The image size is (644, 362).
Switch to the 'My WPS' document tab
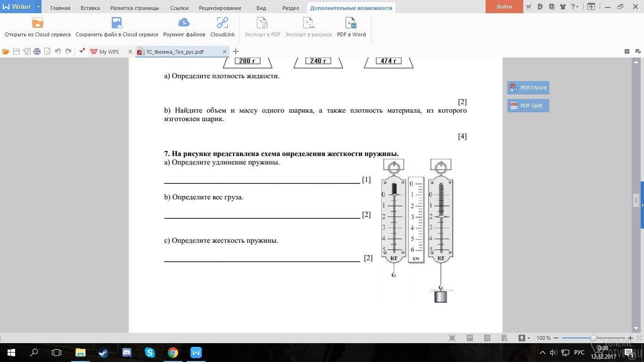(109, 52)
